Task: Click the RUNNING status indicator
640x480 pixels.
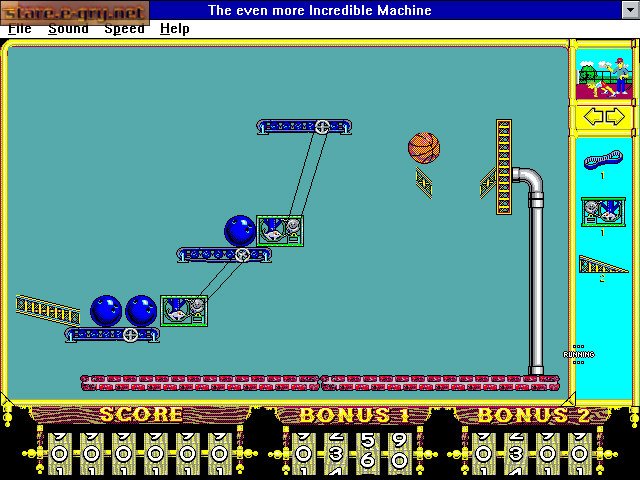Action: point(579,354)
